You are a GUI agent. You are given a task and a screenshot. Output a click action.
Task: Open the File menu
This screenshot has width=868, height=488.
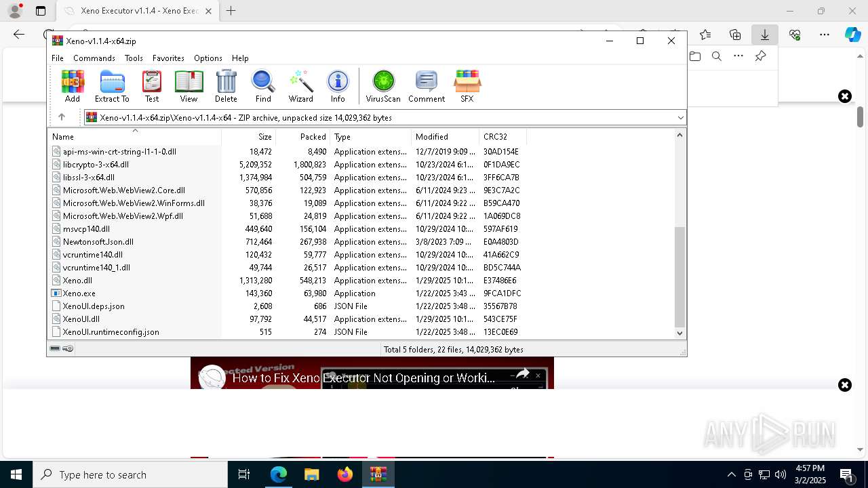pos(58,58)
